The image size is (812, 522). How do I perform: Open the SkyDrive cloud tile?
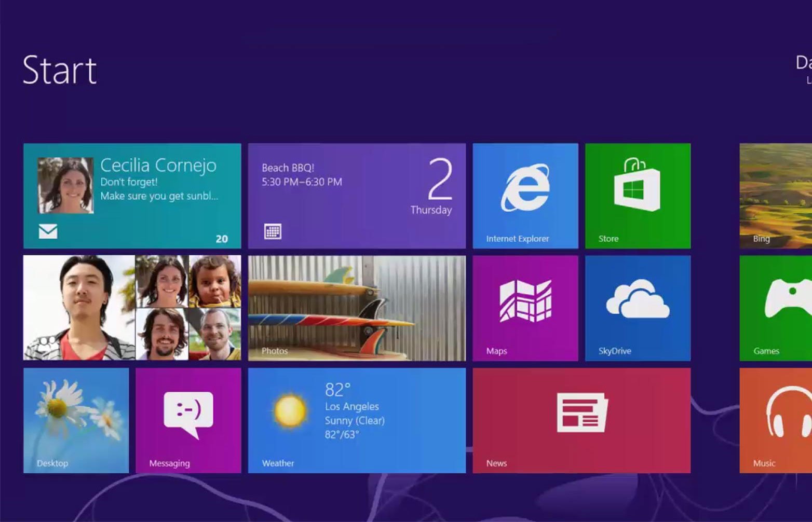[x=638, y=308]
